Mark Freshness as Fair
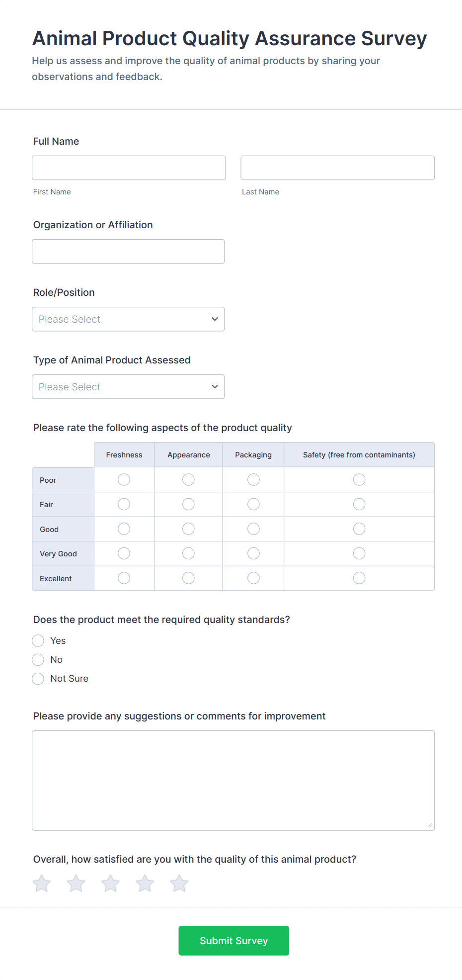This screenshot has width=462, height=980. click(x=124, y=504)
